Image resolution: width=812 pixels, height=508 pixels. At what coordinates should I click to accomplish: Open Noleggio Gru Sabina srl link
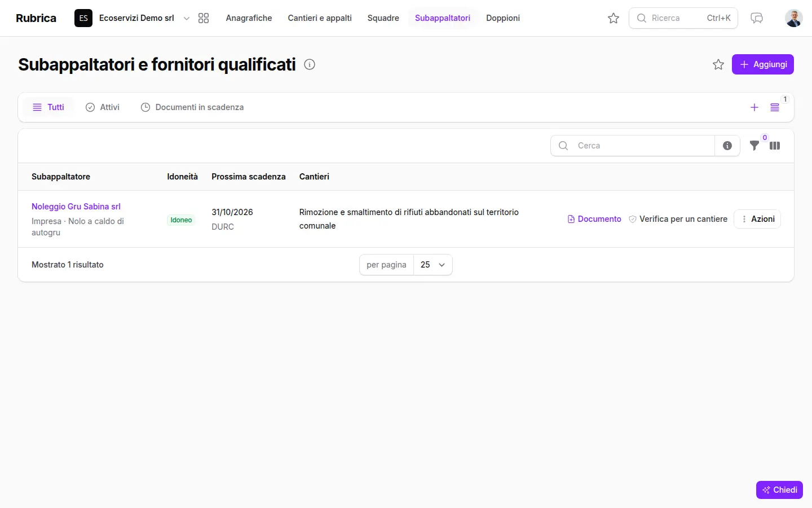(76, 207)
